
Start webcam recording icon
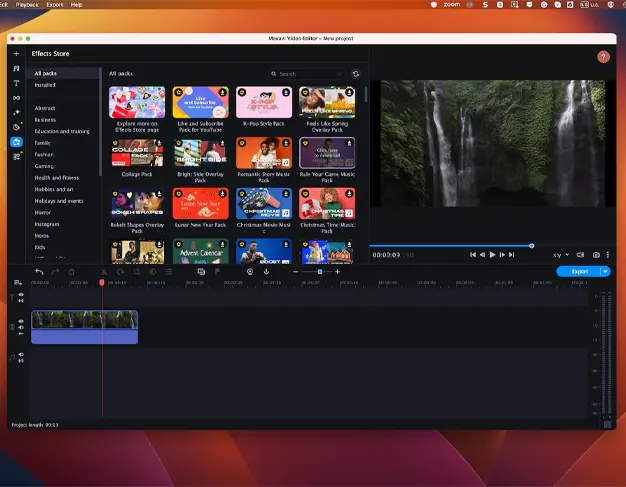click(250, 272)
